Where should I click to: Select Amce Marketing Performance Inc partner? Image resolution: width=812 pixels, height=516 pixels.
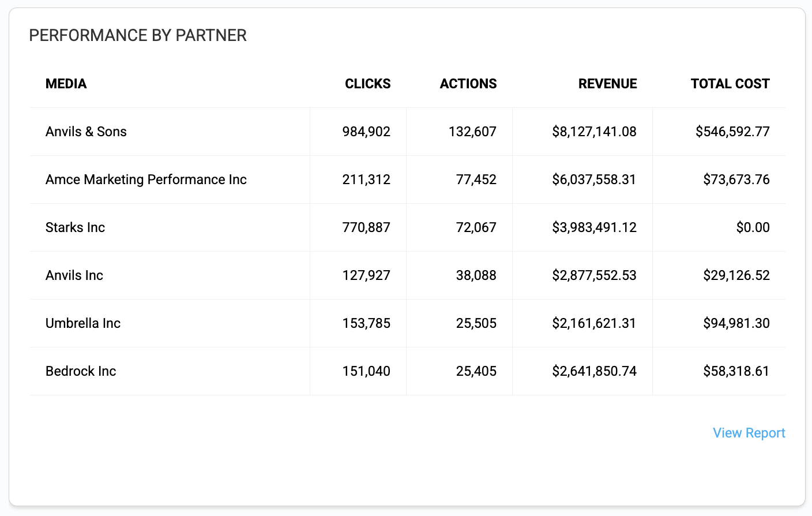pos(146,180)
